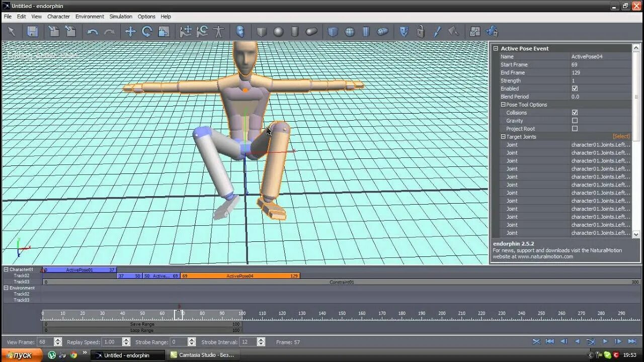The image size is (644, 362).
Task: Click the padlock constraint icon
Action: coord(421,32)
